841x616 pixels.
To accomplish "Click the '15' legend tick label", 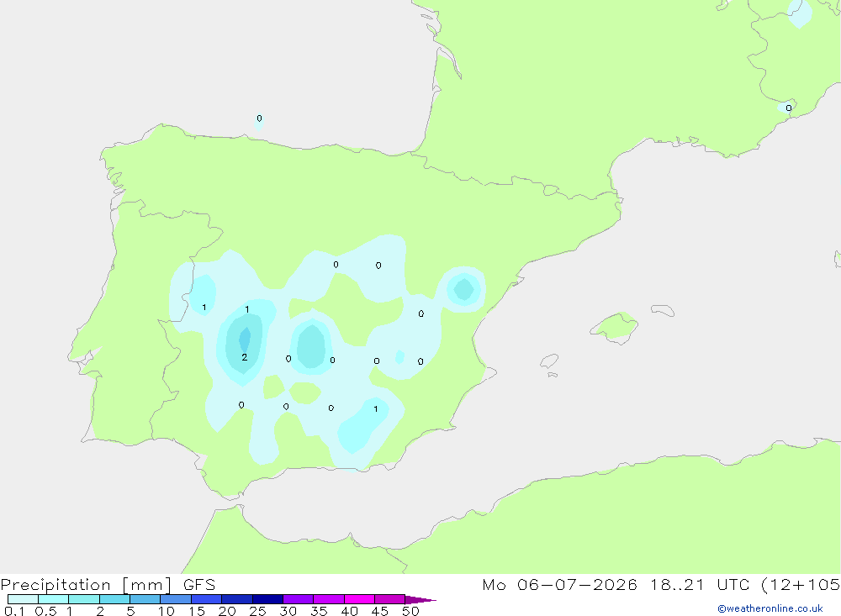I will (x=197, y=611).
